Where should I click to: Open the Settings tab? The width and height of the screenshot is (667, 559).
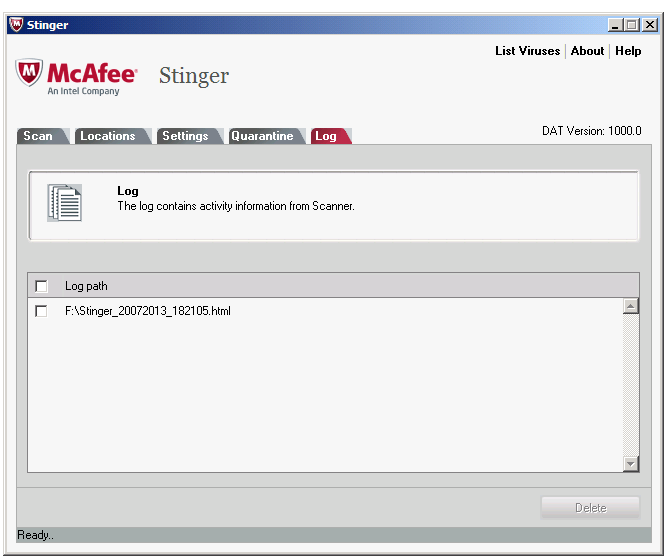tap(189, 136)
